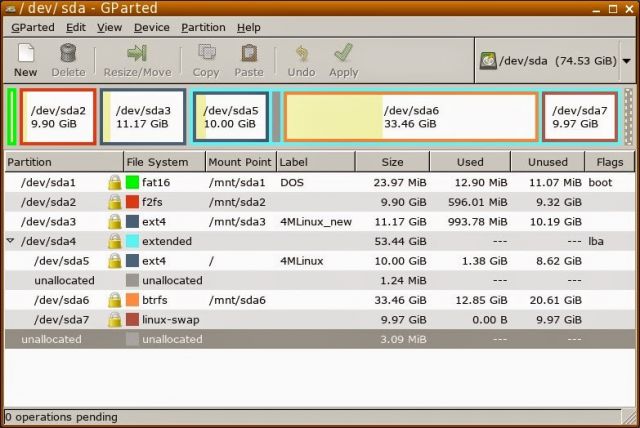Screen dimensions: 640x428
Task: Click the red f2fs color swatch
Action: pyautogui.click(x=132, y=202)
